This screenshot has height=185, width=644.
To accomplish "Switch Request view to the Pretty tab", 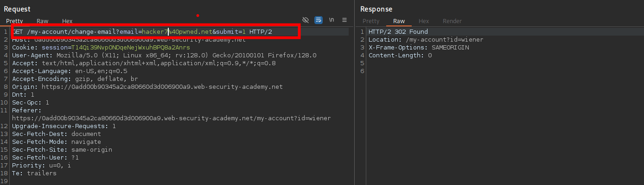I will [14, 21].
